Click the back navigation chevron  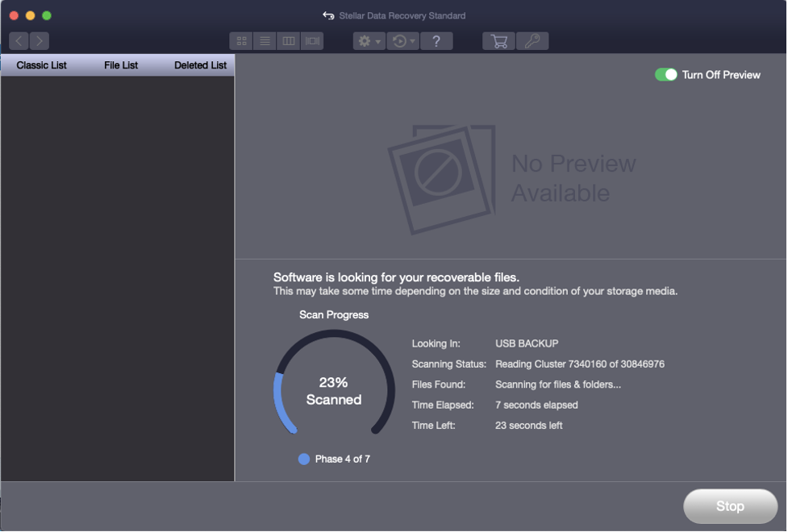coord(18,40)
